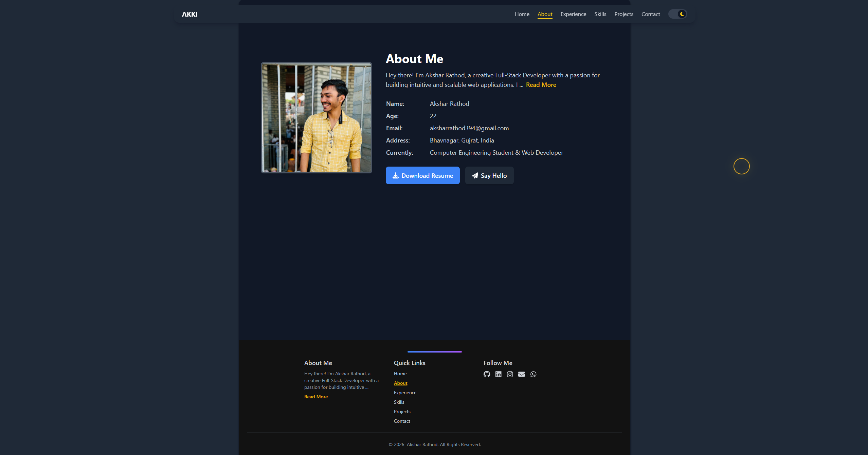Open the Experience quick link in the footer

(405, 393)
